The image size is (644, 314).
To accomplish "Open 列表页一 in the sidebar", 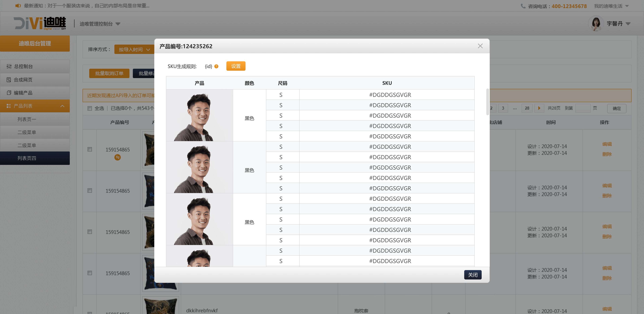I will [x=27, y=119].
